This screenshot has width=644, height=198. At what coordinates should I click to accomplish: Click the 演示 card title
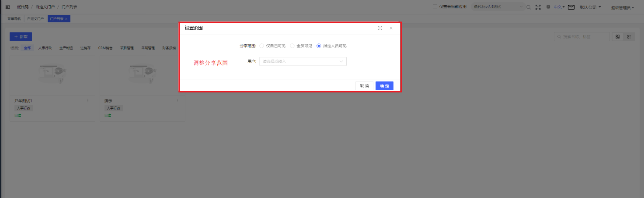tap(108, 101)
